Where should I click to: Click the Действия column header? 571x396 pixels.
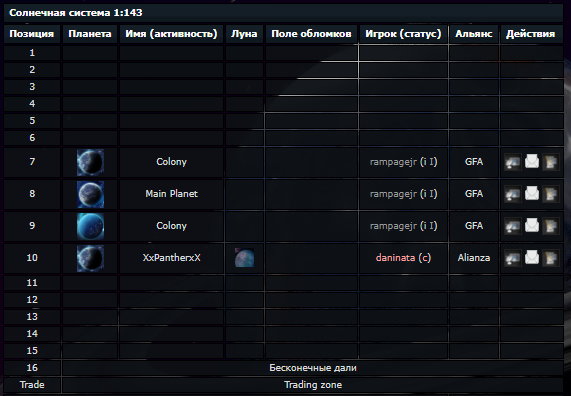pos(531,34)
